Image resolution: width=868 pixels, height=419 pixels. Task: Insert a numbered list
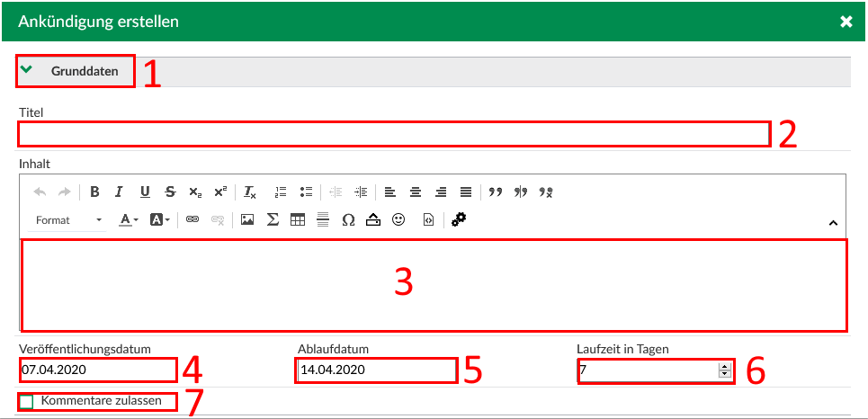280,192
